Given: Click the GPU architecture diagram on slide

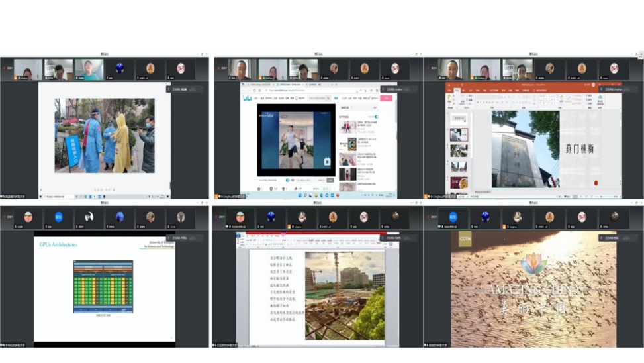Looking at the screenshot, I should [x=103, y=286].
